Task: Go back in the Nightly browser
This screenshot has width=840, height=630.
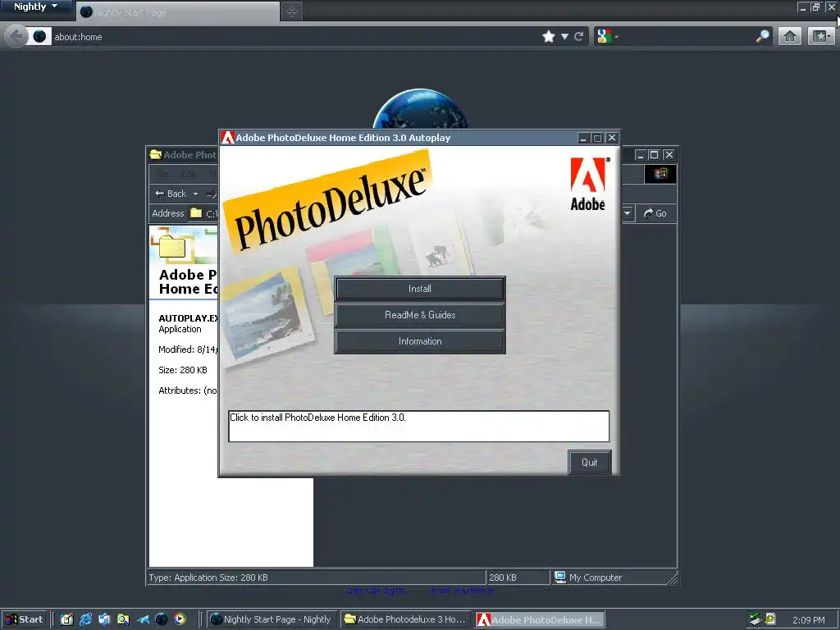Action: 16,36
